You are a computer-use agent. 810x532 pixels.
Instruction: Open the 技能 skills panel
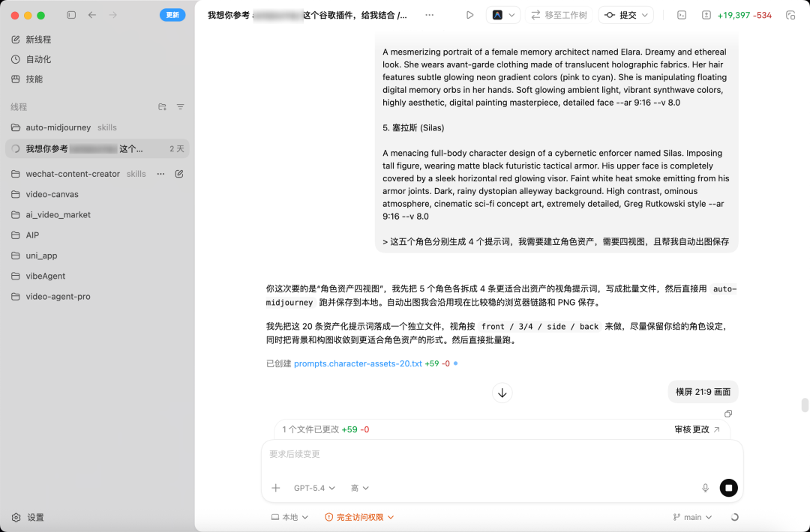(x=18, y=79)
